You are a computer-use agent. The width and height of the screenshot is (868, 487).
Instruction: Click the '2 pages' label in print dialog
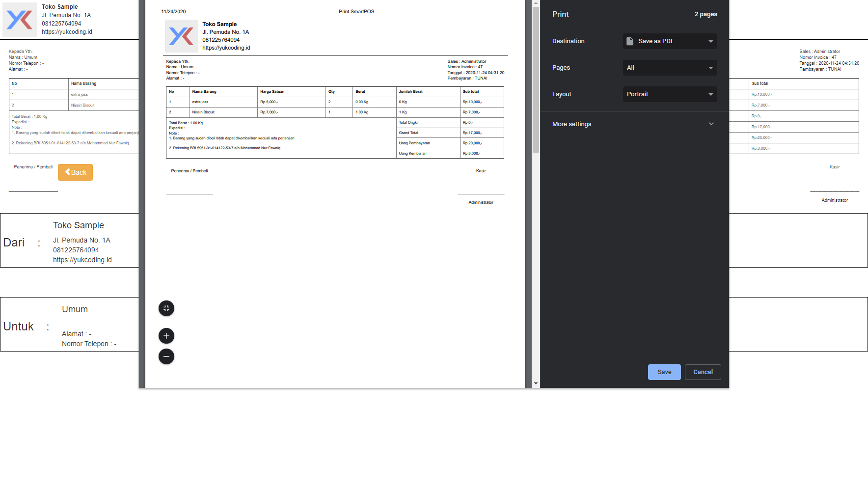pyautogui.click(x=705, y=14)
